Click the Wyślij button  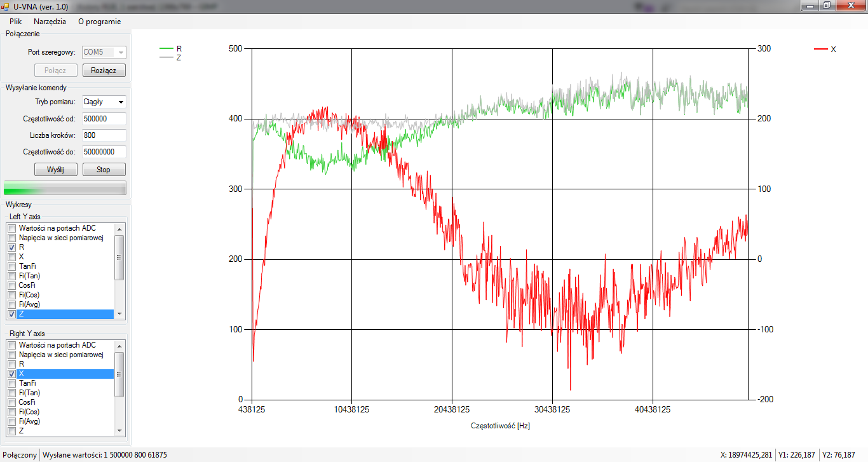point(55,170)
